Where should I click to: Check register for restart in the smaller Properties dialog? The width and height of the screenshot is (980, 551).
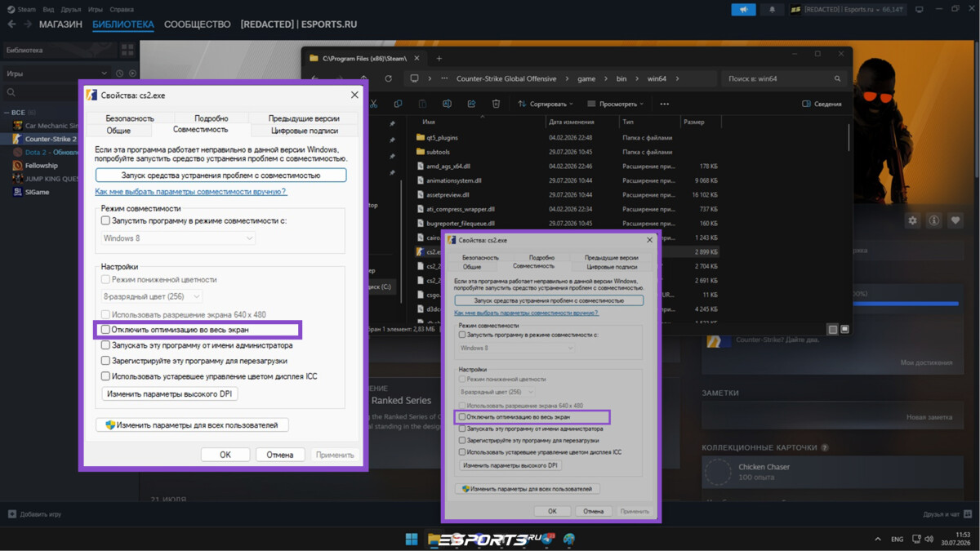point(462,440)
